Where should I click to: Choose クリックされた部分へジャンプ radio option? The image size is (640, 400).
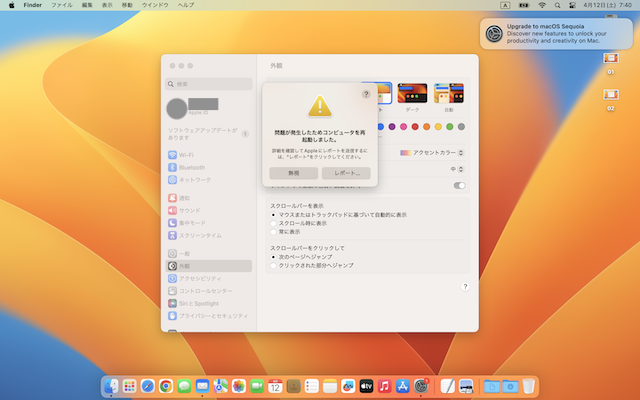click(x=274, y=265)
